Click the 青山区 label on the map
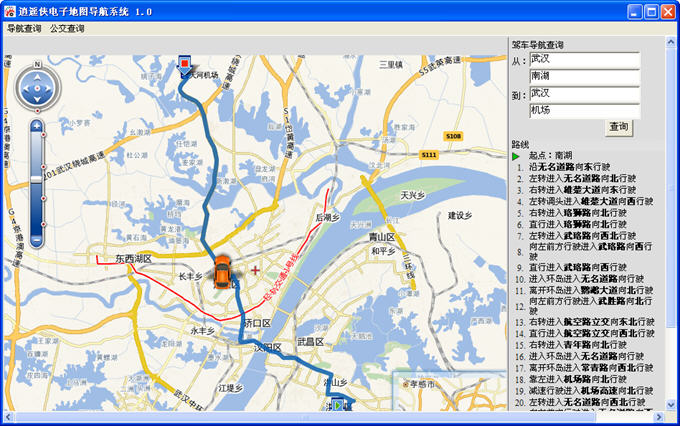 pos(382,237)
